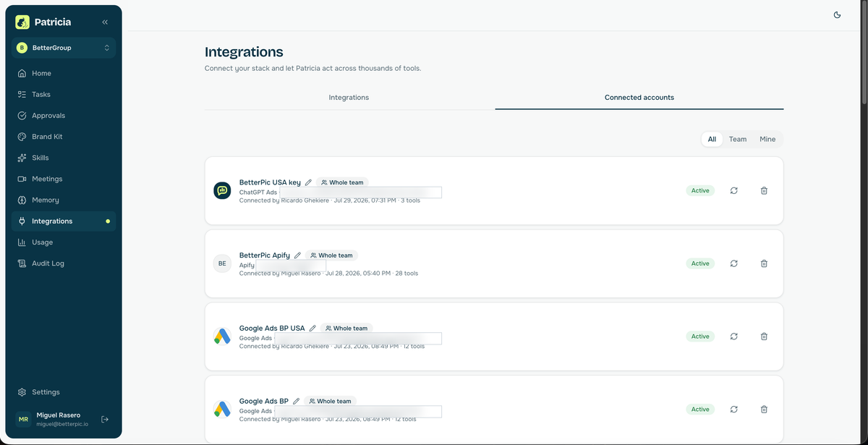Delete BetterPic Apify connection
Image resolution: width=868 pixels, height=445 pixels.
tap(764, 263)
